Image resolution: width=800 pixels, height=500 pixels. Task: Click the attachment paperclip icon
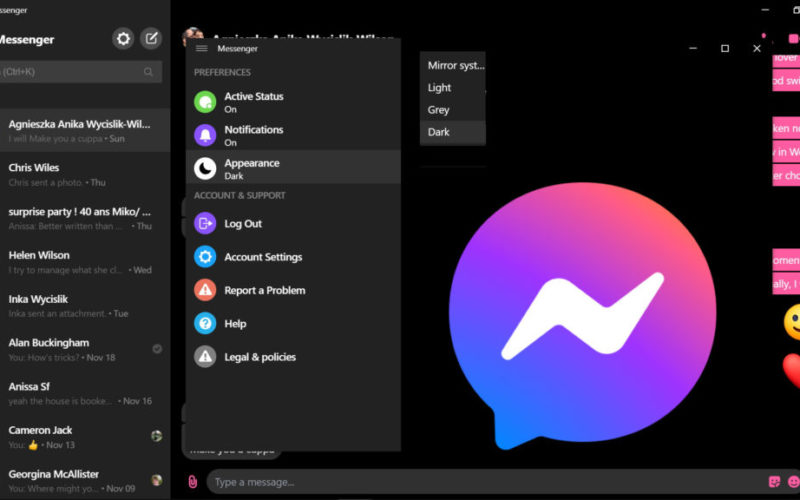[192, 482]
